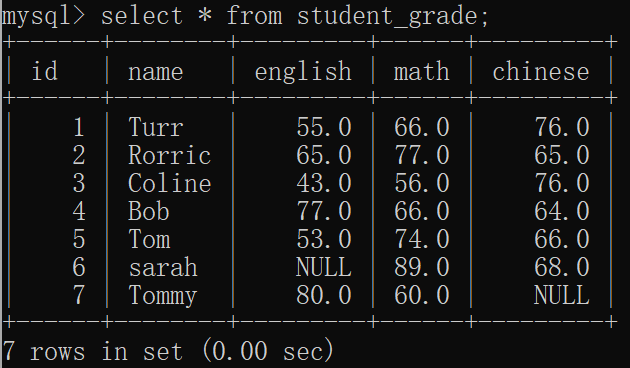Viewport: 630px width, 368px height.
Task: Click the 'select * from student_grade;' command text
Action: [x=295, y=17]
